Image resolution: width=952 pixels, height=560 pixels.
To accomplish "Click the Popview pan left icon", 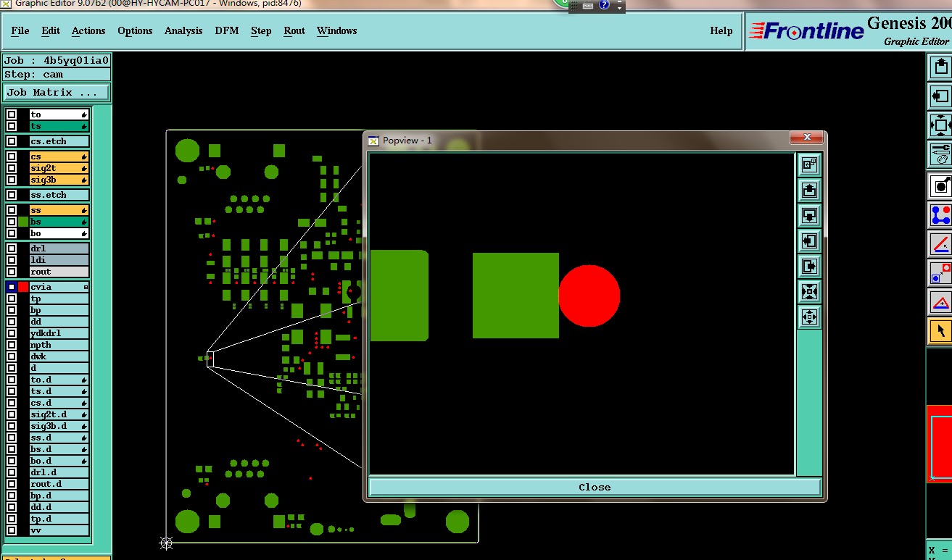I will pos(809,241).
